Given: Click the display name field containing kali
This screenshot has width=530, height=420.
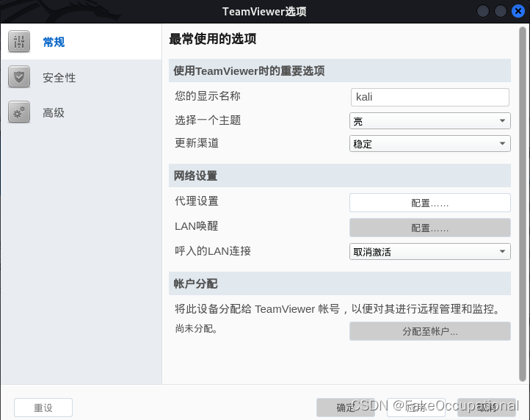Looking at the screenshot, I should [430, 97].
